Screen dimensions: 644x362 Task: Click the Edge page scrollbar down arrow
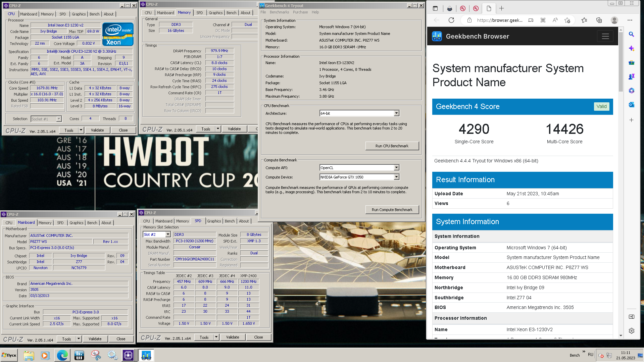[x=621, y=335]
